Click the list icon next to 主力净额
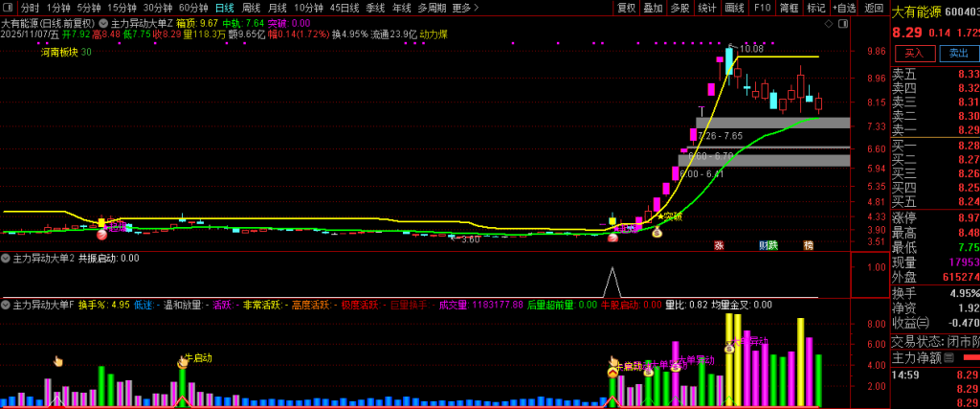The width and height of the screenshot is (980, 409). coord(949,358)
